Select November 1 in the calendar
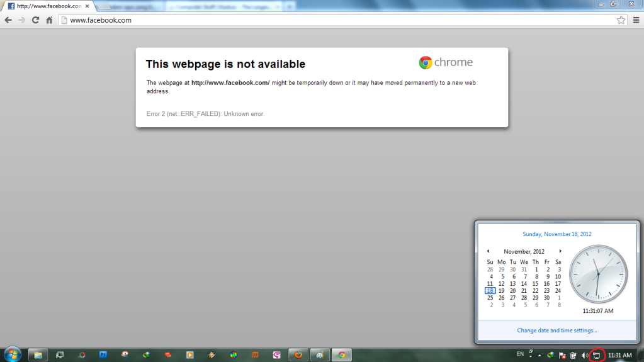 pyautogui.click(x=536, y=269)
